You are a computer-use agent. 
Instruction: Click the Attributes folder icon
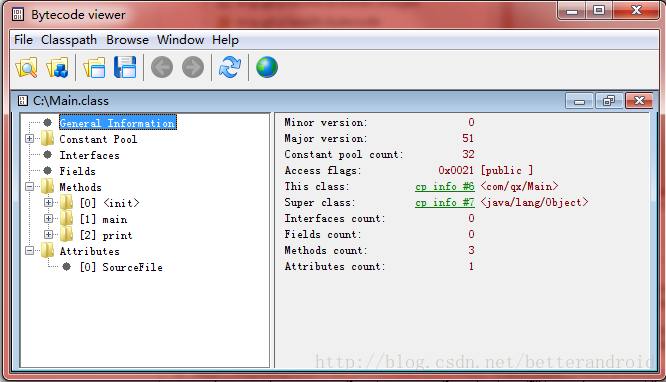pos(48,251)
